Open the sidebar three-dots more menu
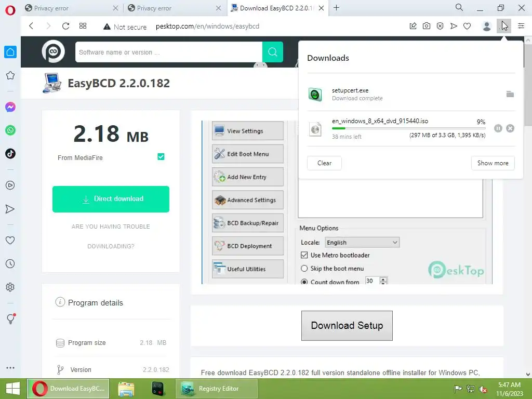This screenshot has width=532, height=399. 10,368
